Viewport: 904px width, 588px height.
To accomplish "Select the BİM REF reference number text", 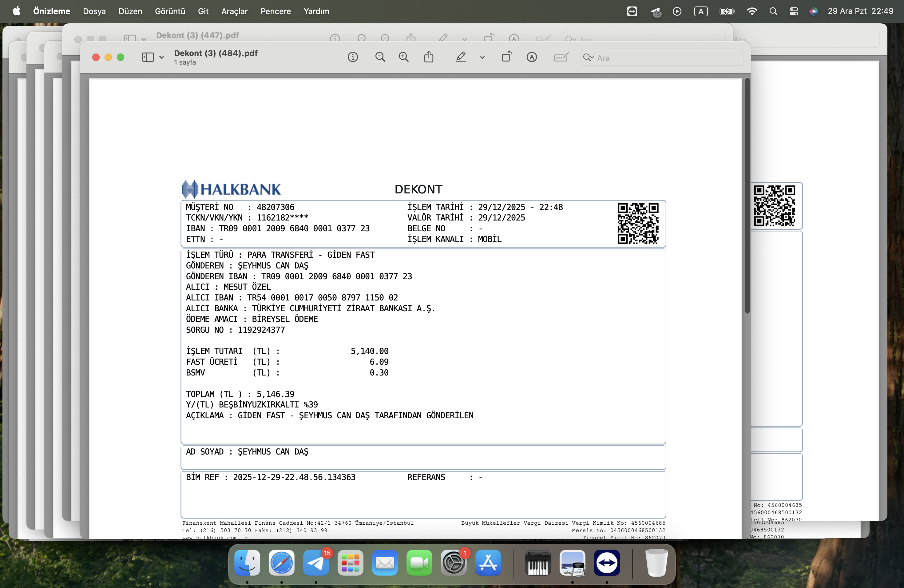I will (x=294, y=477).
